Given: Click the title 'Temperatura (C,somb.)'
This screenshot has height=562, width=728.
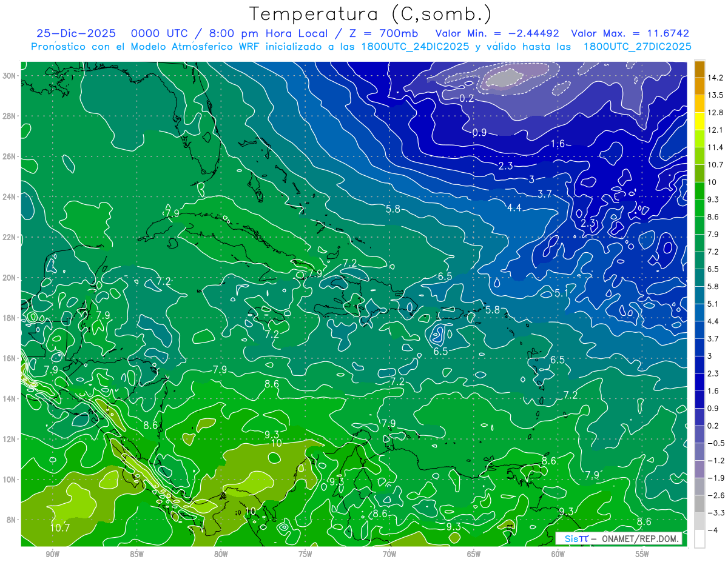Looking at the screenshot, I should point(371,14).
